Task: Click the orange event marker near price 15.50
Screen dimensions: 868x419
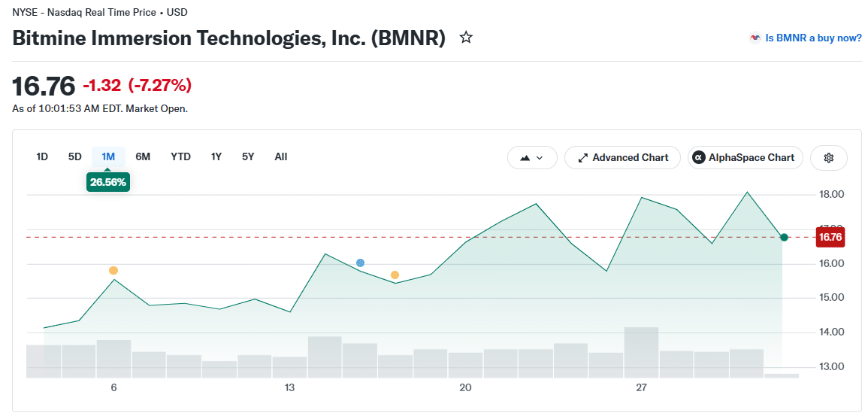Action: click(395, 275)
